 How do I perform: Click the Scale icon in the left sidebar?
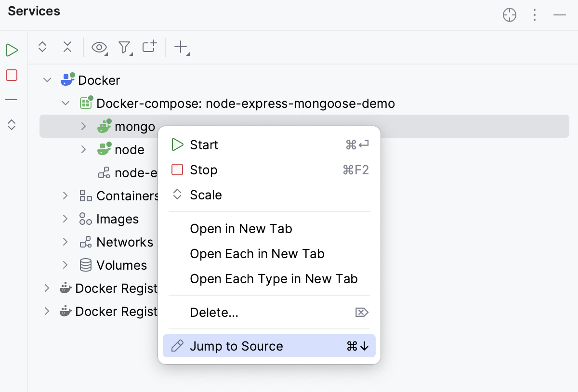coord(12,125)
